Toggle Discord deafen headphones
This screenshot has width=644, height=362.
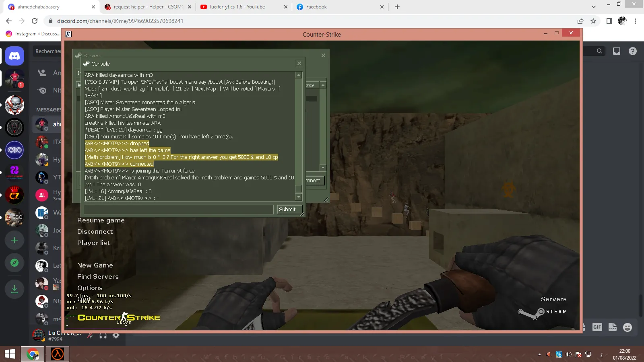(103, 335)
